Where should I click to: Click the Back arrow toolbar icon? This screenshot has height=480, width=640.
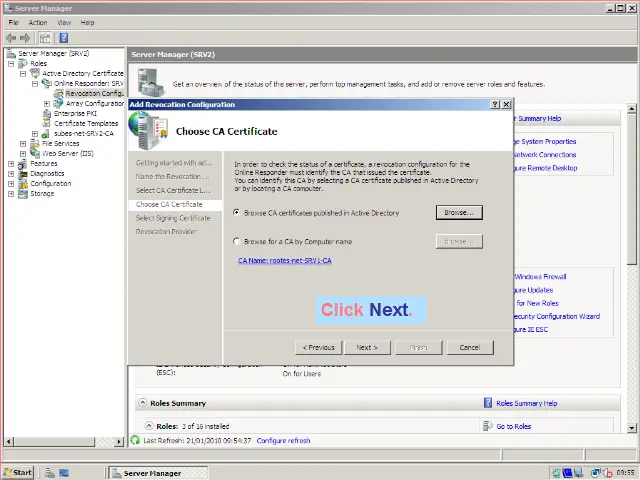coord(10,37)
